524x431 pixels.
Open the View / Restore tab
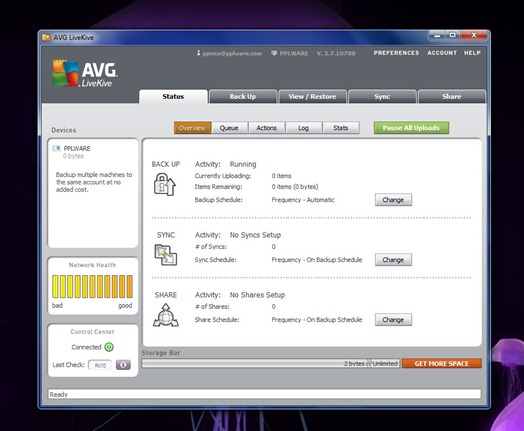(x=312, y=97)
